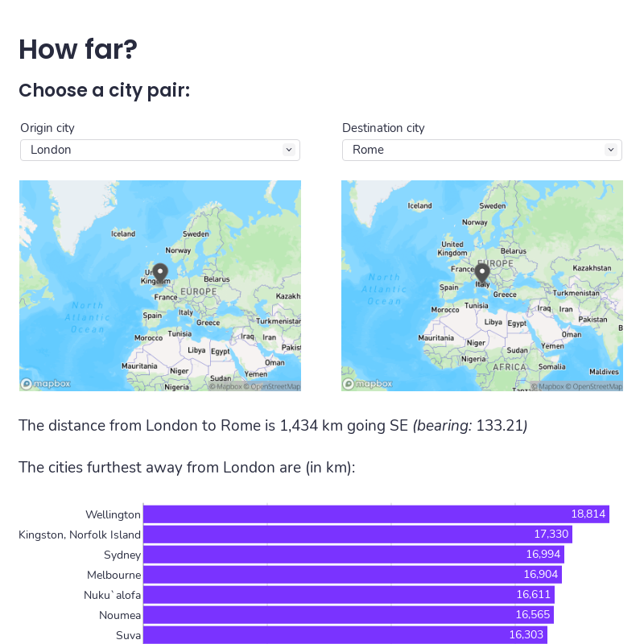The image size is (644, 644).
Task: Click the Sydney bar showing 16,994
Action: (353, 555)
